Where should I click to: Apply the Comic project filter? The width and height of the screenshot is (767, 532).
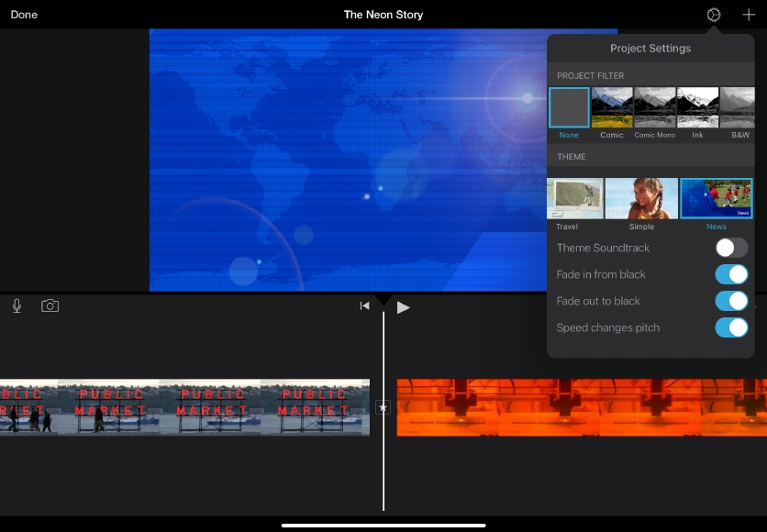[x=612, y=107]
